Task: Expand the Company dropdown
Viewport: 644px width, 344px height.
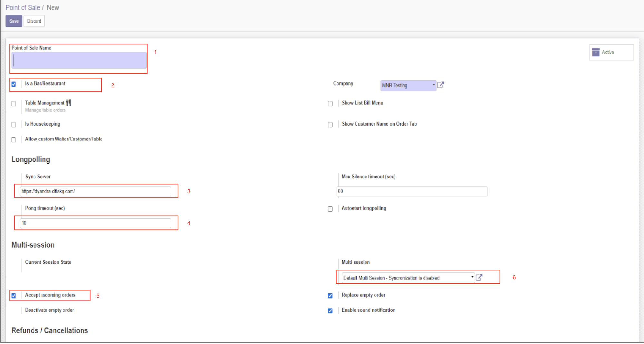Action: pos(434,85)
